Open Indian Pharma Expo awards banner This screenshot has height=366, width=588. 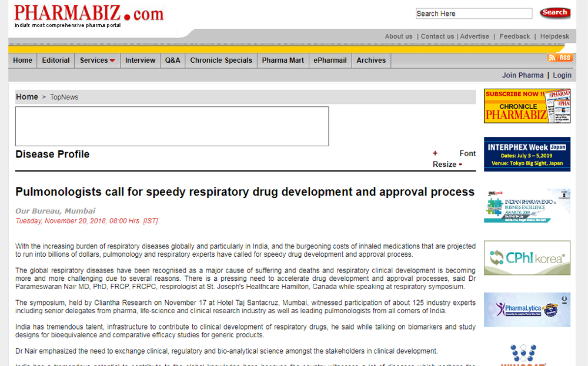coord(527,206)
